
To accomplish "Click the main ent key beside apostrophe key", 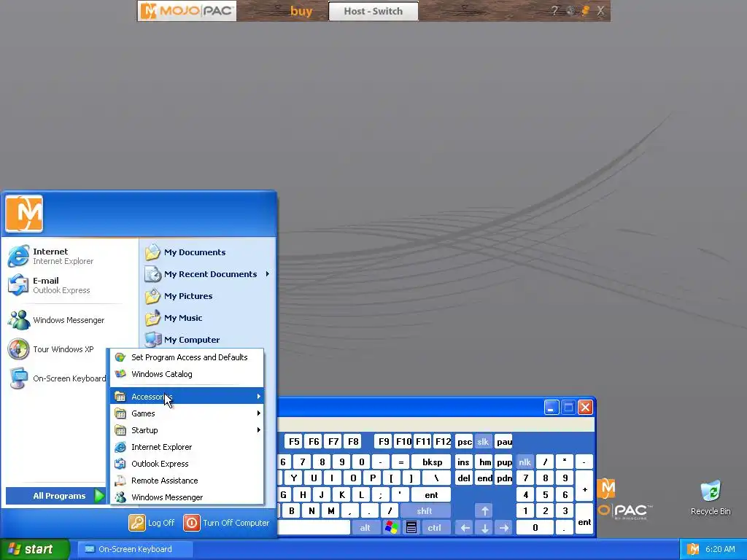I will pos(431,495).
